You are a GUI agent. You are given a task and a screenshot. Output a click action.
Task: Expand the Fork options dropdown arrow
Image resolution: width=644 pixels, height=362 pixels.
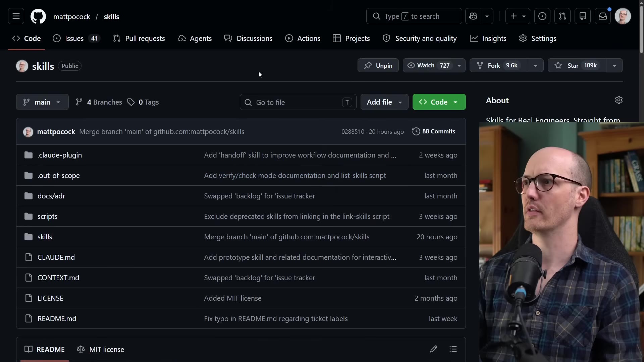click(535, 65)
